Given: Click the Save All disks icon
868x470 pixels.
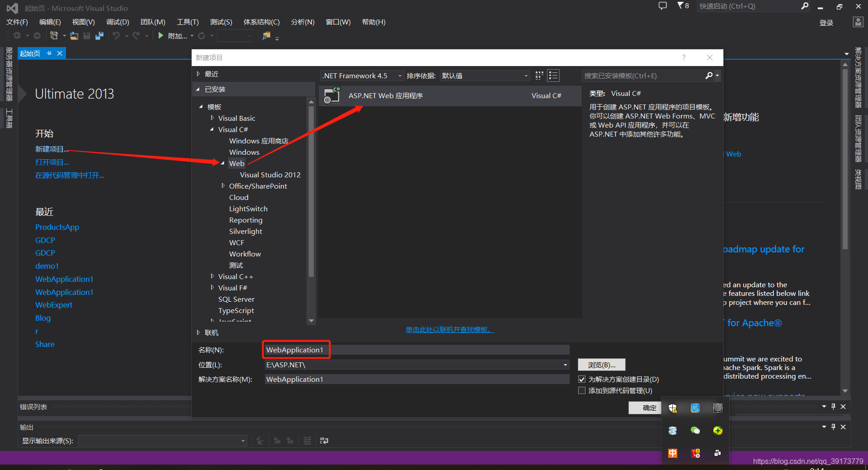Looking at the screenshot, I should [x=99, y=35].
